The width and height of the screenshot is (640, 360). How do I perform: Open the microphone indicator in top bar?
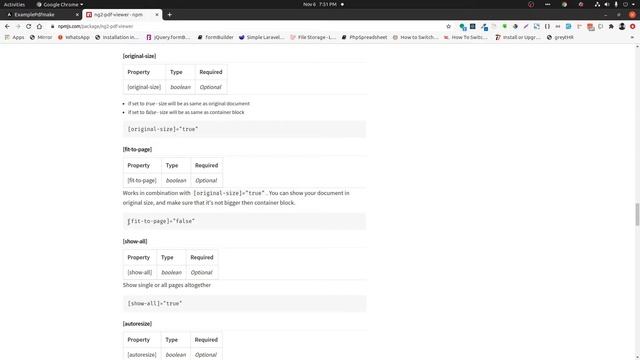coord(616,4)
